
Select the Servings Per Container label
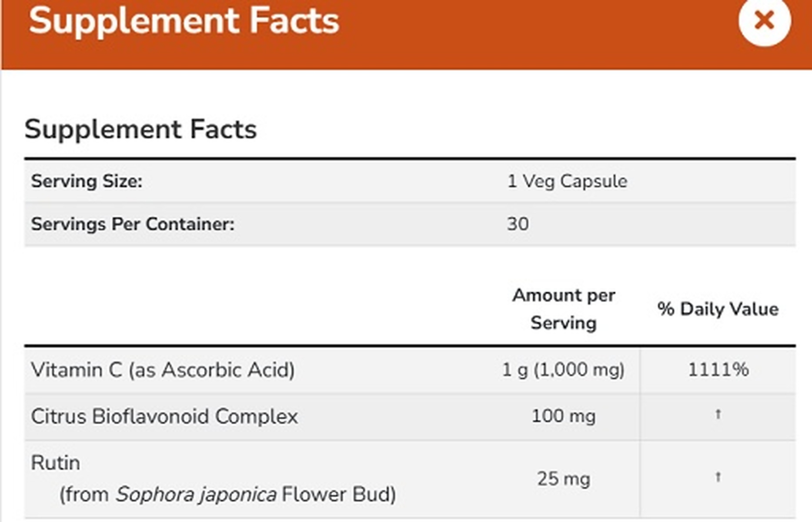(x=132, y=224)
